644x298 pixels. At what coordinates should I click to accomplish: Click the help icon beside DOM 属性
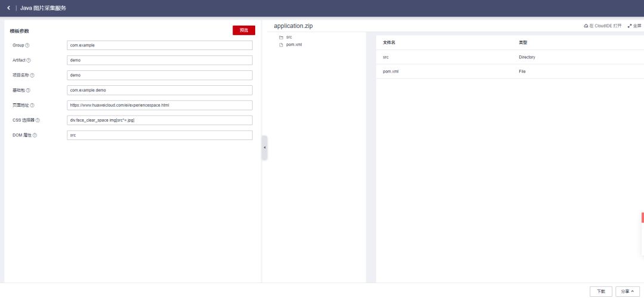[35, 135]
